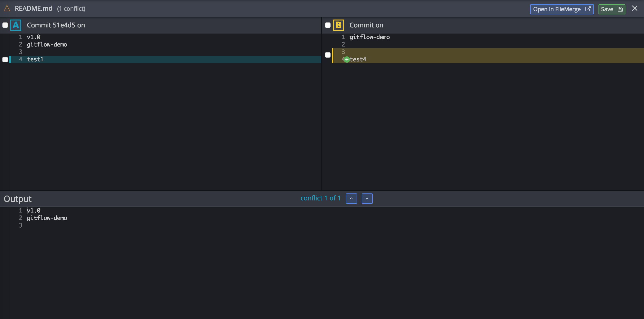Click the README.md file title

tap(34, 9)
